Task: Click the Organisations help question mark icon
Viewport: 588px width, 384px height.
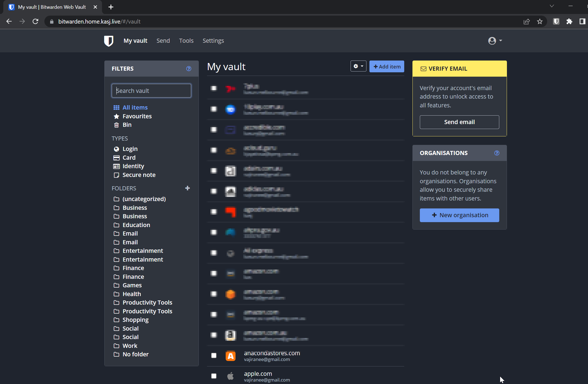Action: point(497,153)
